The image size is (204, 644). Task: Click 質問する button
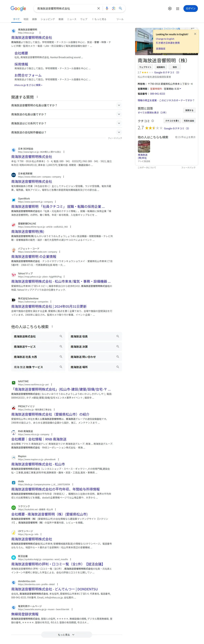pos(189,110)
